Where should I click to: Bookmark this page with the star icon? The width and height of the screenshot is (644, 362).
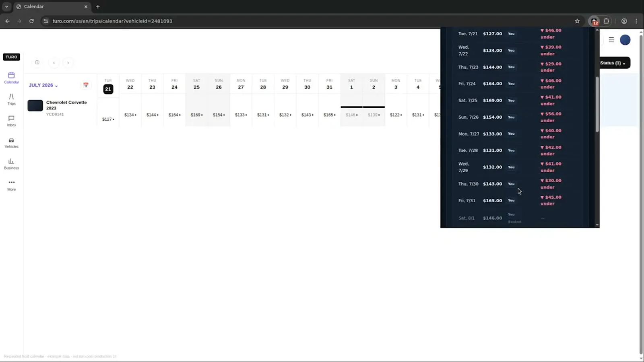tap(577, 21)
